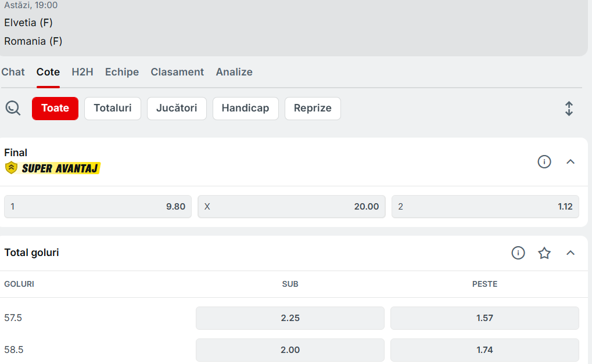The height and width of the screenshot is (364, 592).
Task: Click the Super Avantaj badge
Action: [53, 168]
